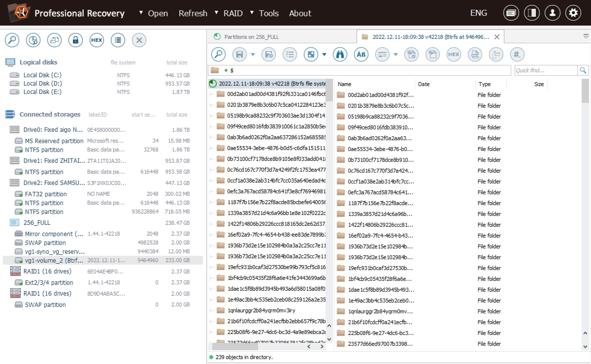Image resolution: width=591 pixels, height=364 pixels.
Task: Open the RAID menu
Action: tap(233, 13)
